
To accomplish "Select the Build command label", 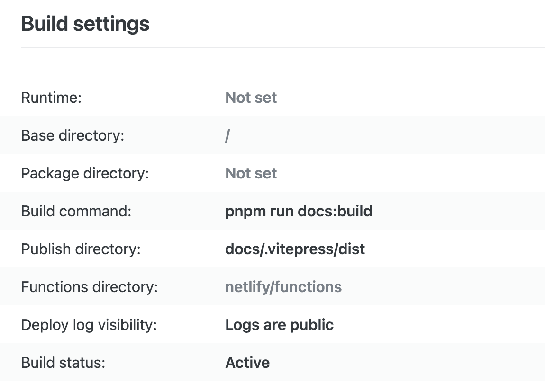I will (76, 211).
